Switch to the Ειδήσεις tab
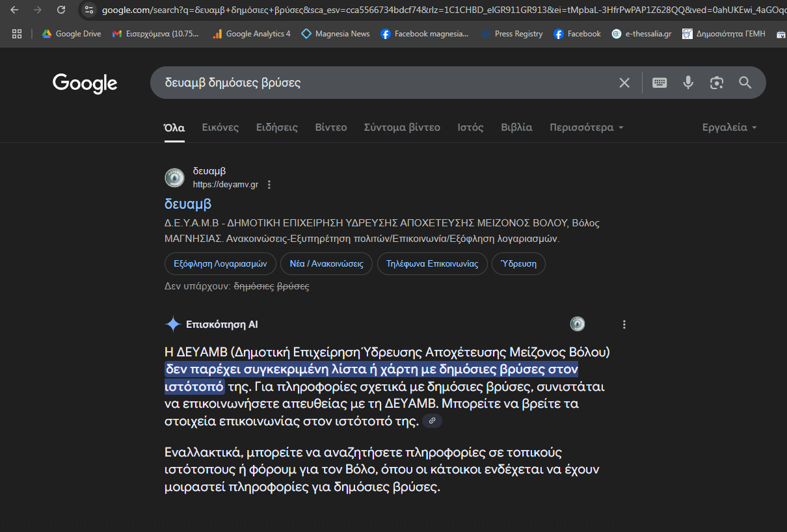 click(x=276, y=127)
